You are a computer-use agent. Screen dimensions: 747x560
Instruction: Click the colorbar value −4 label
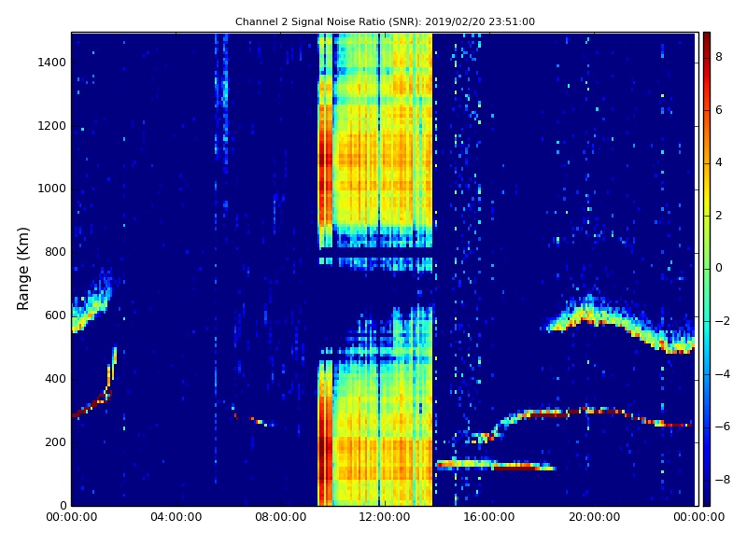(723, 374)
